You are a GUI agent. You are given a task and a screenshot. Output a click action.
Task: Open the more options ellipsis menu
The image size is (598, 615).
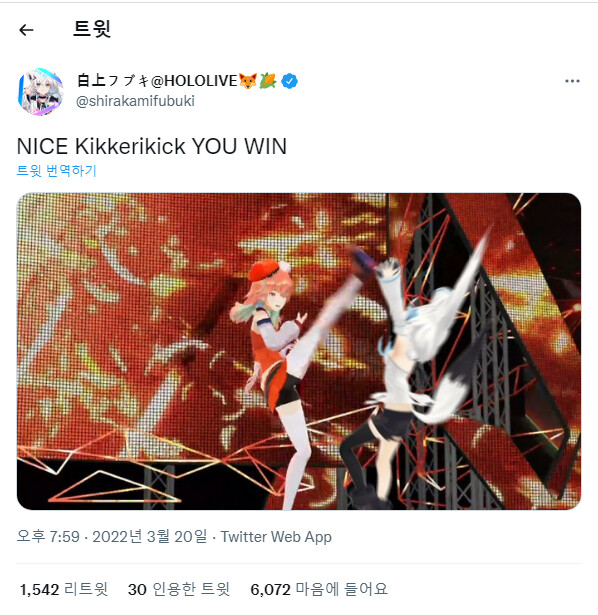[x=572, y=81]
